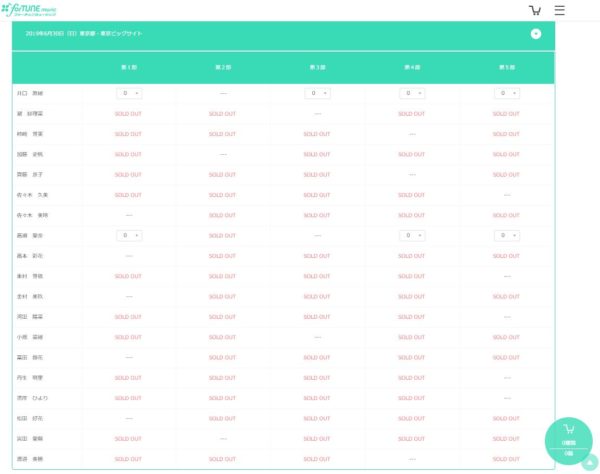Open 高瀬 愛奈 quantity dropdown for 第1部
This screenshot has width=600, height=474.
pos(129,236)
